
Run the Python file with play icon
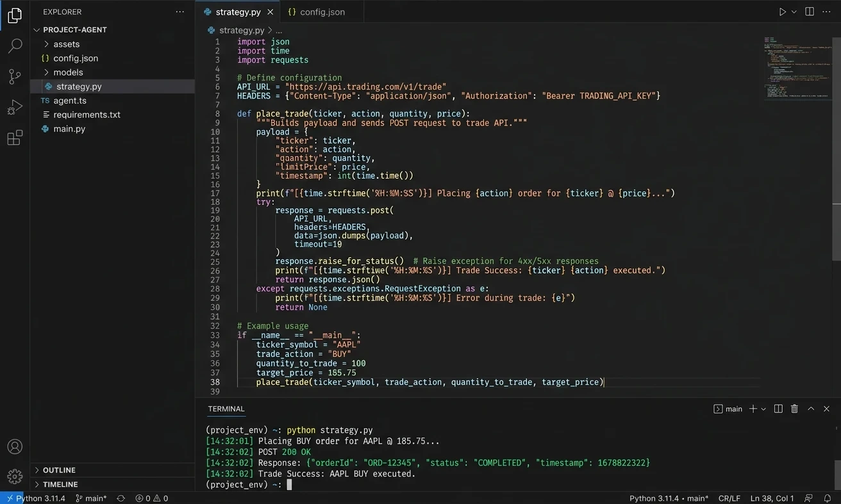pos(783,12)
